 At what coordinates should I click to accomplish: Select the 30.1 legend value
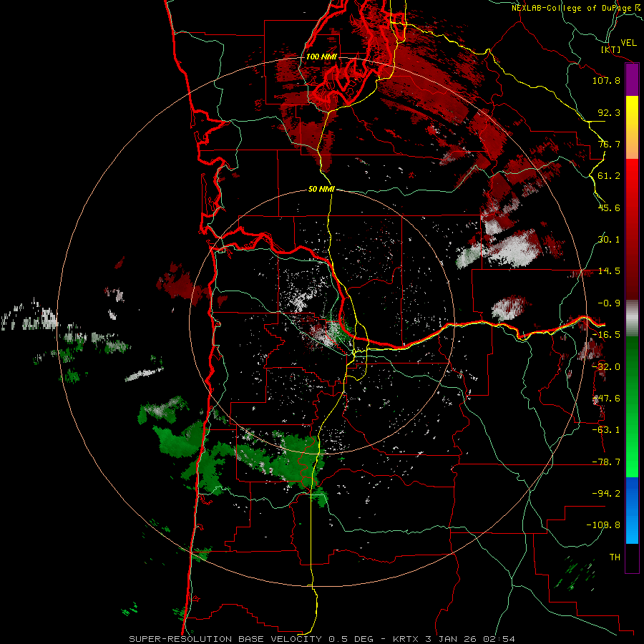tap(609, 240)
